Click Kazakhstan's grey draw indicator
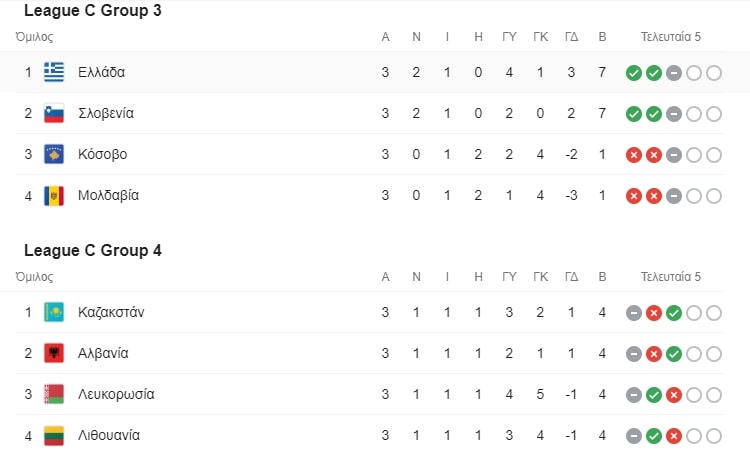The width and height of the screenshot is (750, 472). [x=634, y=313]
